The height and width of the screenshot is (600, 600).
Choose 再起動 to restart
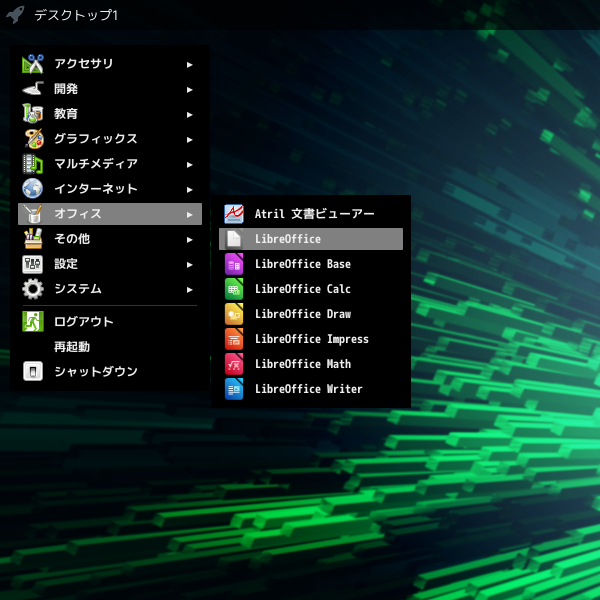coord(110,346)
